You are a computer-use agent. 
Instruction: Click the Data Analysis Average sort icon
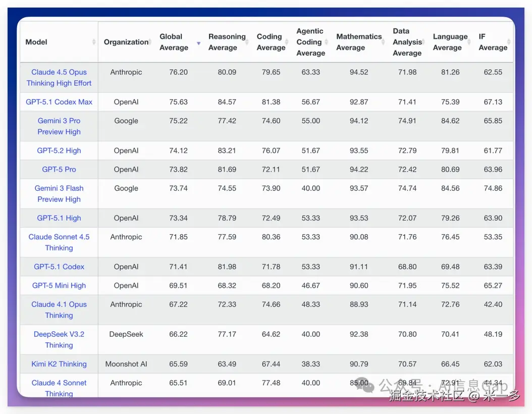423,42
